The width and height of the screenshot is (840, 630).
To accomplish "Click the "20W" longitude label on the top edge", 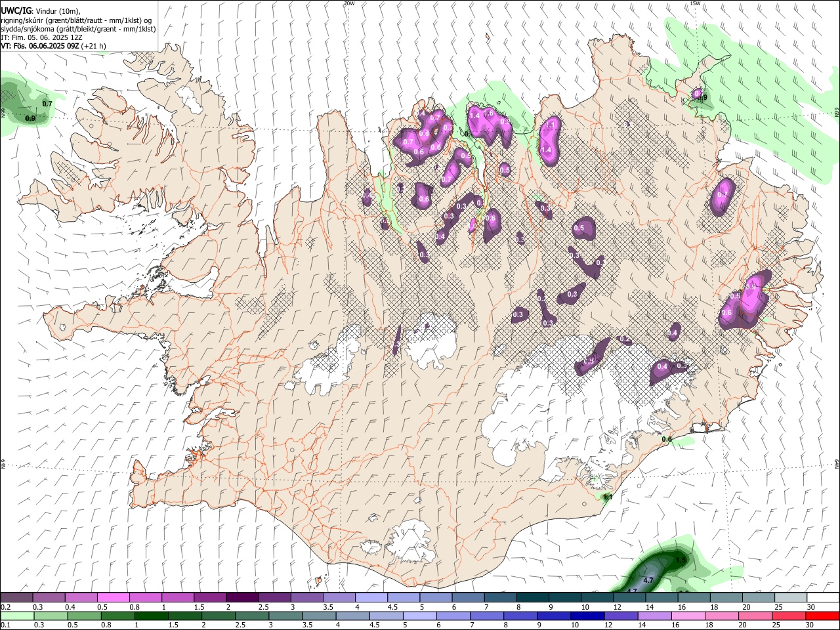I will click(x=349, y=3).
